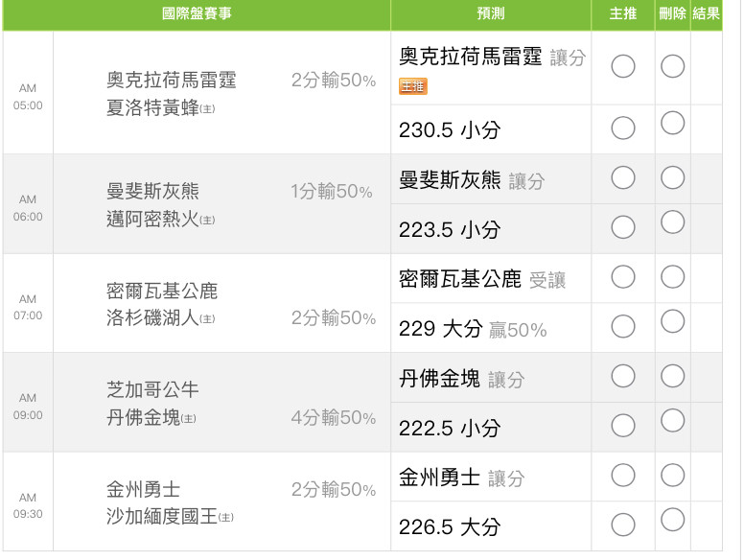Click the 沙加緬度國王 team name
The width and height of the screenshot is (744, 560).
point(162,516)
